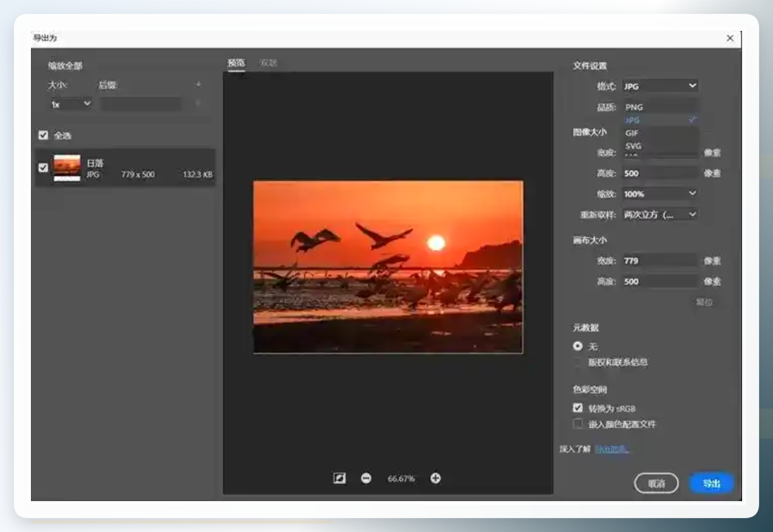Screen dimensions: 773x532
Task: Click the 779 x 500 dimensions text
Action: click(x=138, y=175)
